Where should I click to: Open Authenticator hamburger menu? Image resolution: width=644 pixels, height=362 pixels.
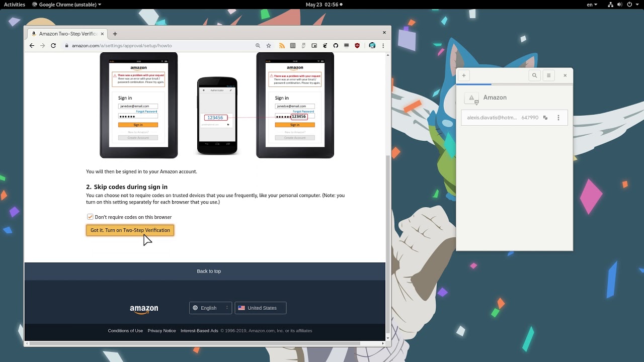(x=548, y=75)
